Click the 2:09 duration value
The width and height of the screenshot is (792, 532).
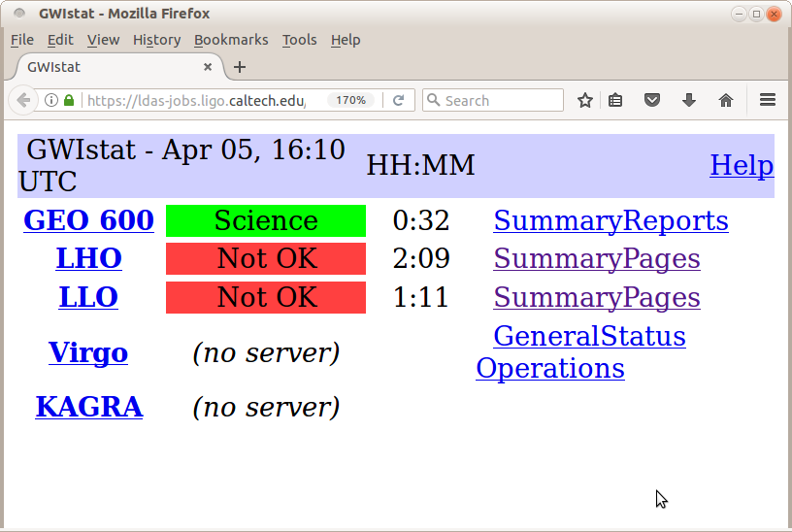click(x=421, y=258)
